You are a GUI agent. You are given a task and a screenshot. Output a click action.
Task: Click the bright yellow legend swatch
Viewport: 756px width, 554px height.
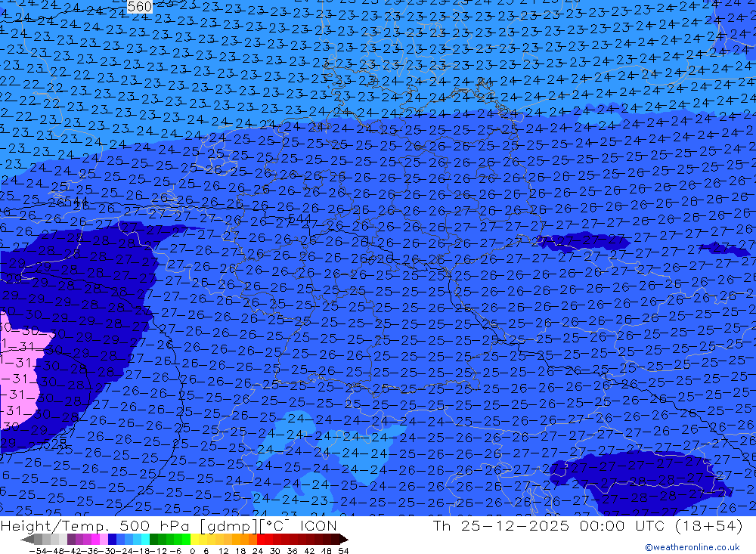click(195, 539)
